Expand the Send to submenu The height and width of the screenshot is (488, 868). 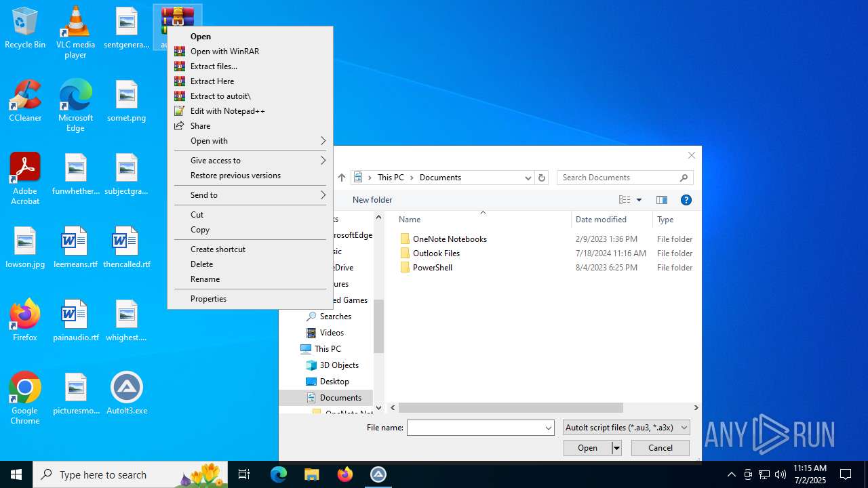[x=250, y=195]
